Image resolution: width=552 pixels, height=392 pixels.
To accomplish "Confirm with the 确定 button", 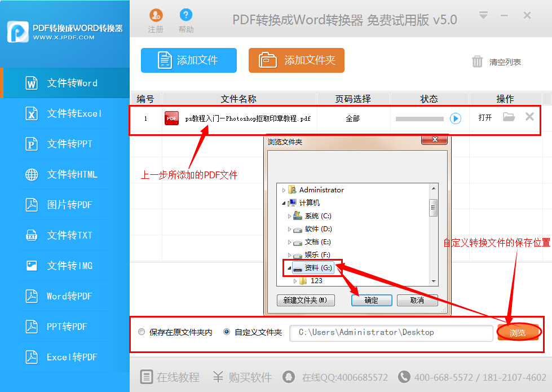I will [372, 301].
